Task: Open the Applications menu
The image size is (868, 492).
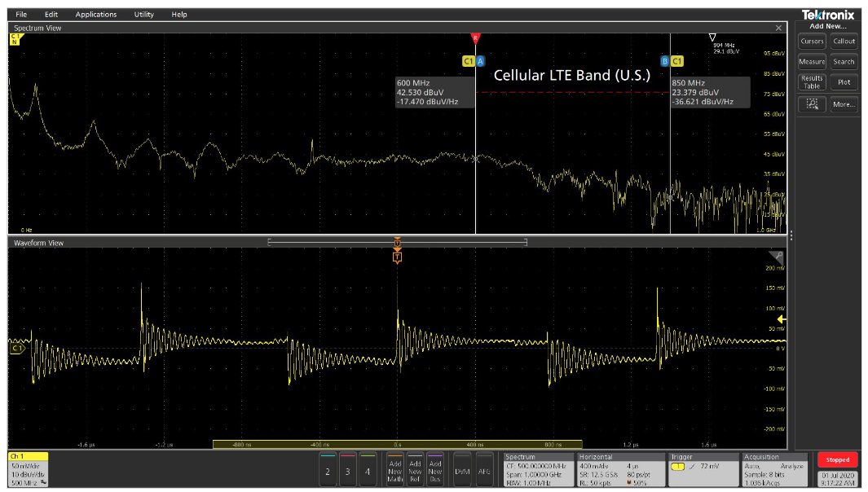Action: click(96, 14)
